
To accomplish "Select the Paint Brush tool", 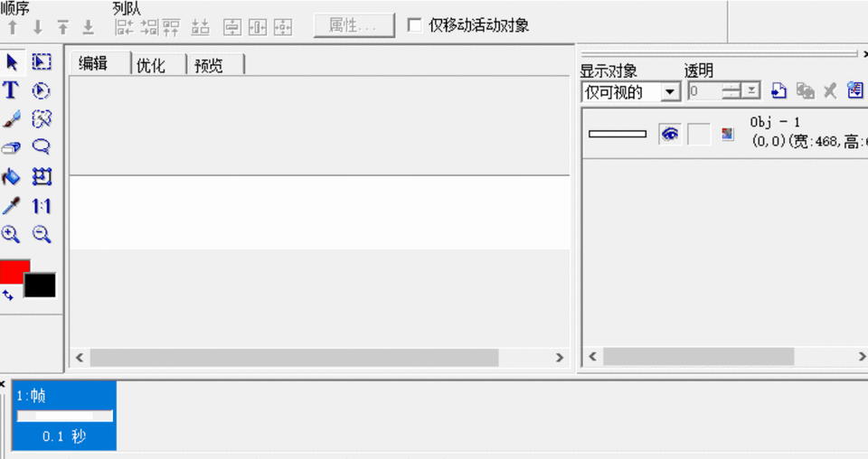I will pos(12,119).
